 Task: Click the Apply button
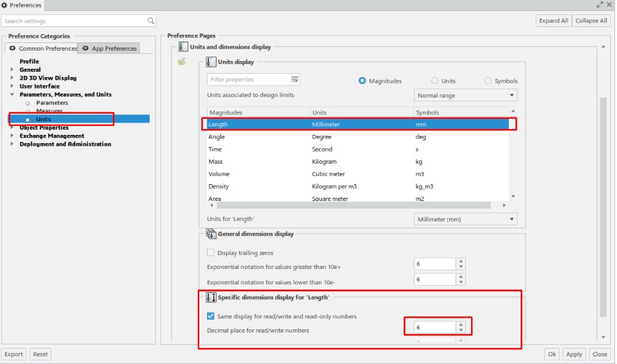pos(574,354)
